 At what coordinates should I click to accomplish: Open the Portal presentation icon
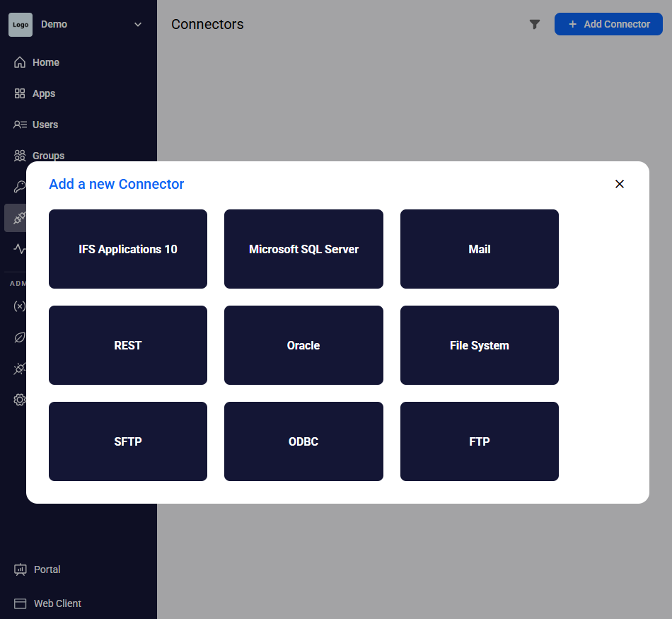tap(20, 569)
